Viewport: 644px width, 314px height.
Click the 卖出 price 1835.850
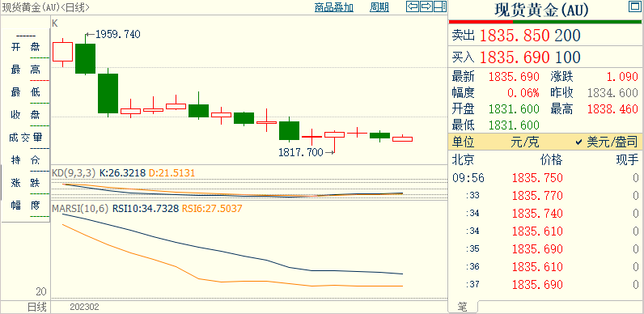(x=515, y=36)
